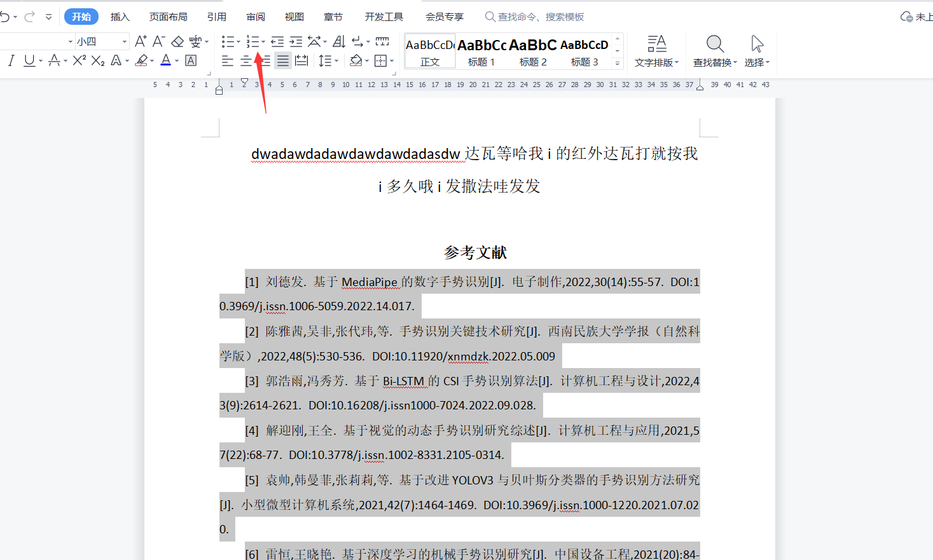Open the 开发工具 tab
This screenshot has width=933, height=560.
[x=384, y=17]
